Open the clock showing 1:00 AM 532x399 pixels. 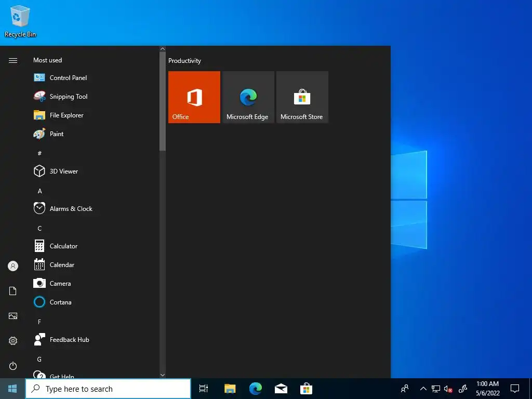tap(487, 389)
